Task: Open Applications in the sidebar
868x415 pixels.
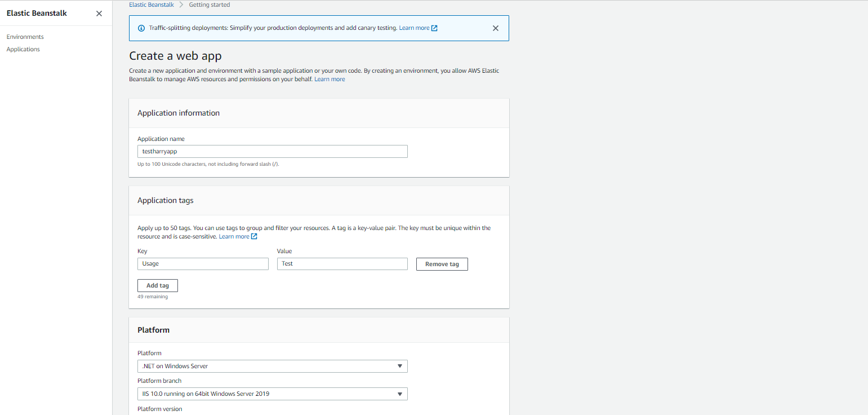Action: point(23,49)
